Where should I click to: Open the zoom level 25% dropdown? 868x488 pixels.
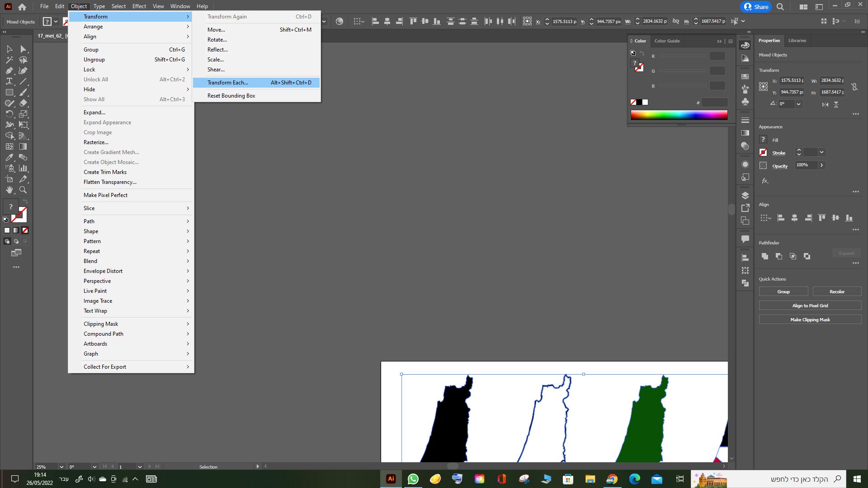pyautogui.click(x=61, y=467)
